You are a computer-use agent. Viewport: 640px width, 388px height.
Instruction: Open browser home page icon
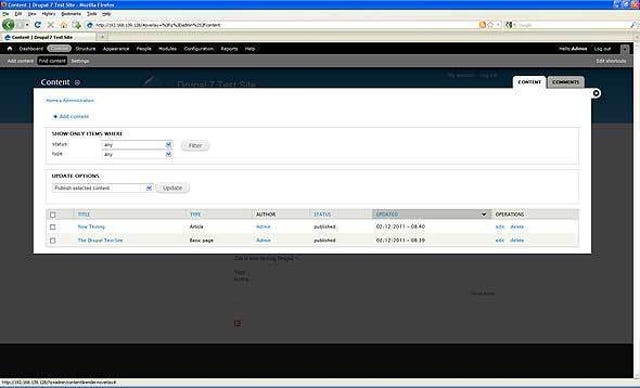pos(64,25)
